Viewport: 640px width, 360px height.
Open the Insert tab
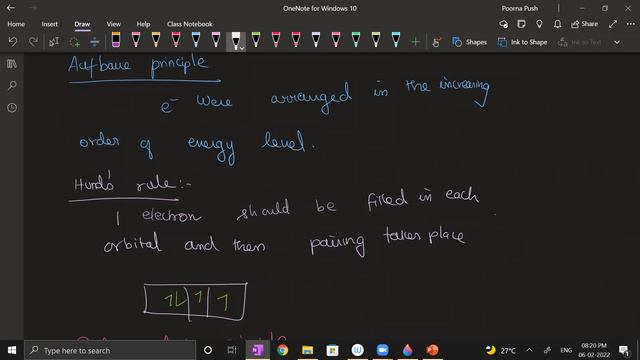pos(49,24)
